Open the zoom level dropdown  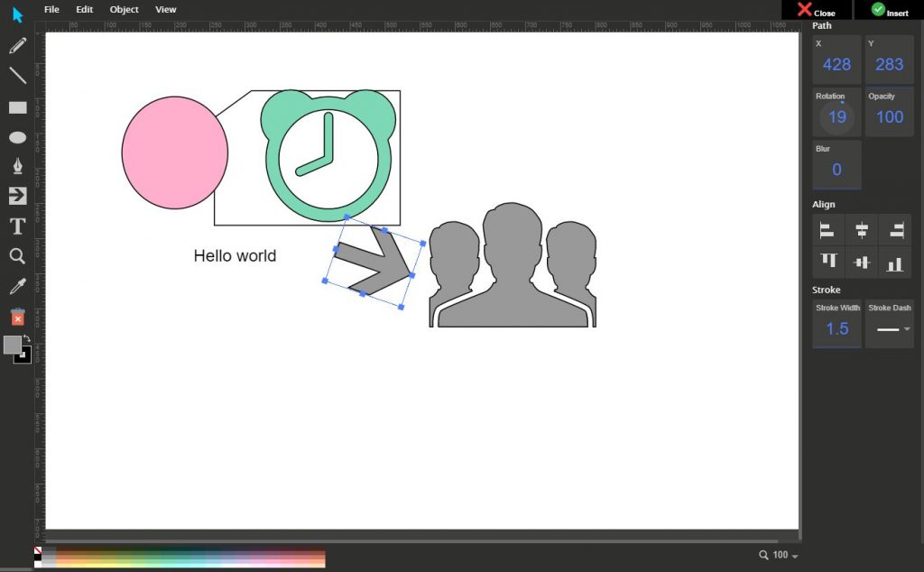779,555
